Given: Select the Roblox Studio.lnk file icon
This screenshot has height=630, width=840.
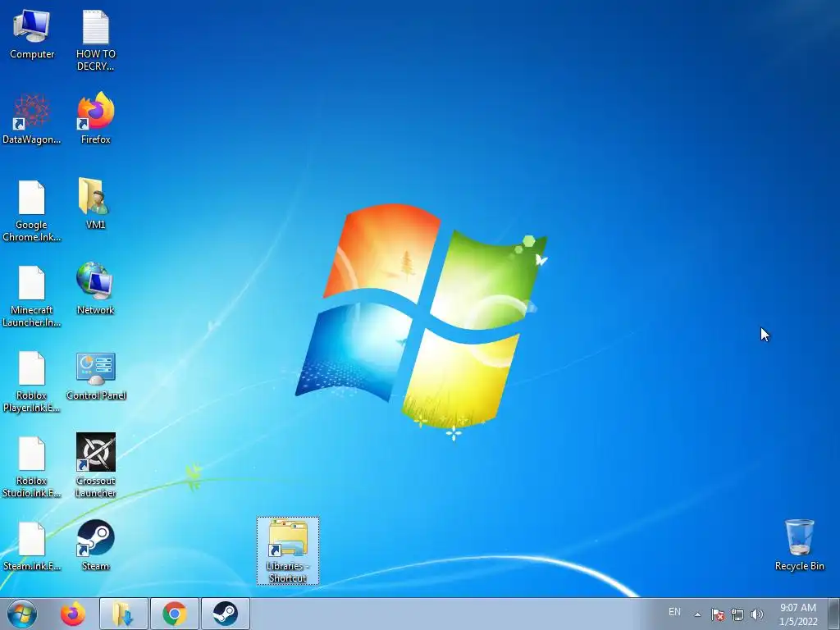Looking at the screenshot, I should tap(32, 467).
